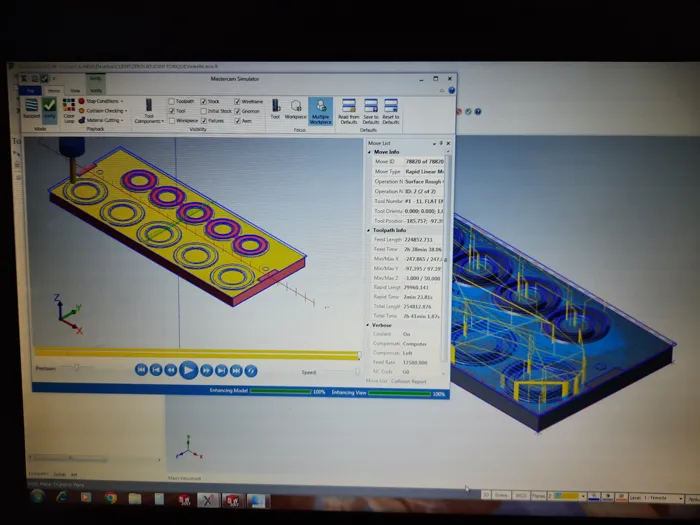Focus view on the Workpiece
The image size is (700, 525).
[x=296, y=109]
